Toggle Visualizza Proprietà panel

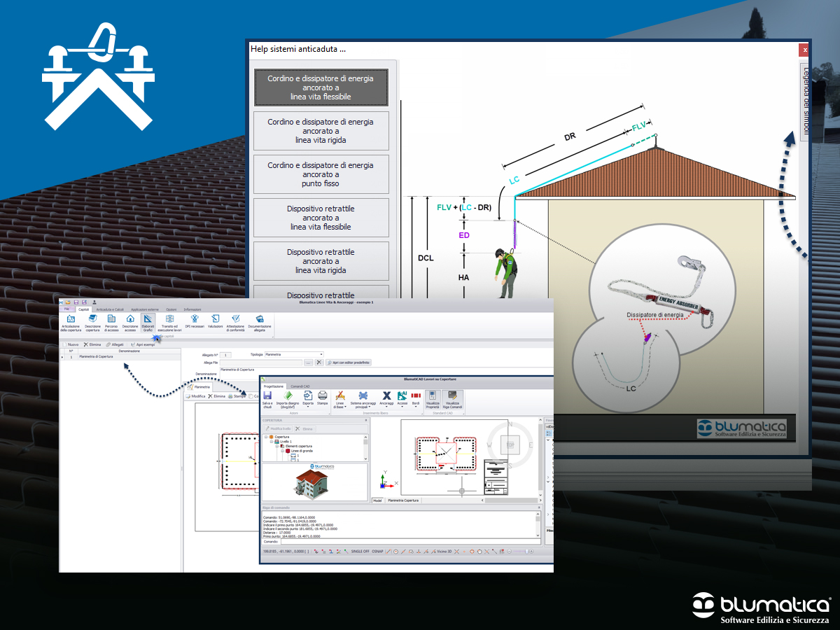(433, 400)
